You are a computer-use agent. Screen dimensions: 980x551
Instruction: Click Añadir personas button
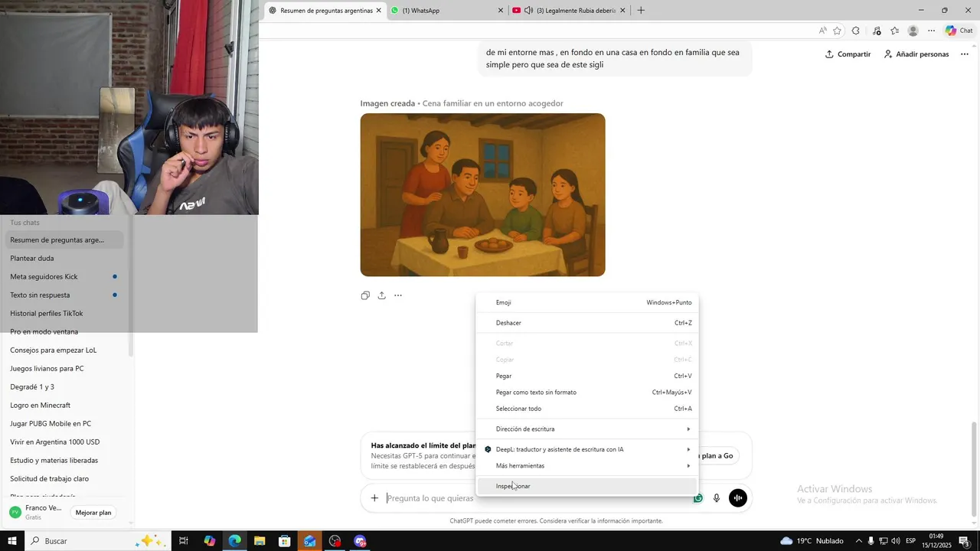916,54
